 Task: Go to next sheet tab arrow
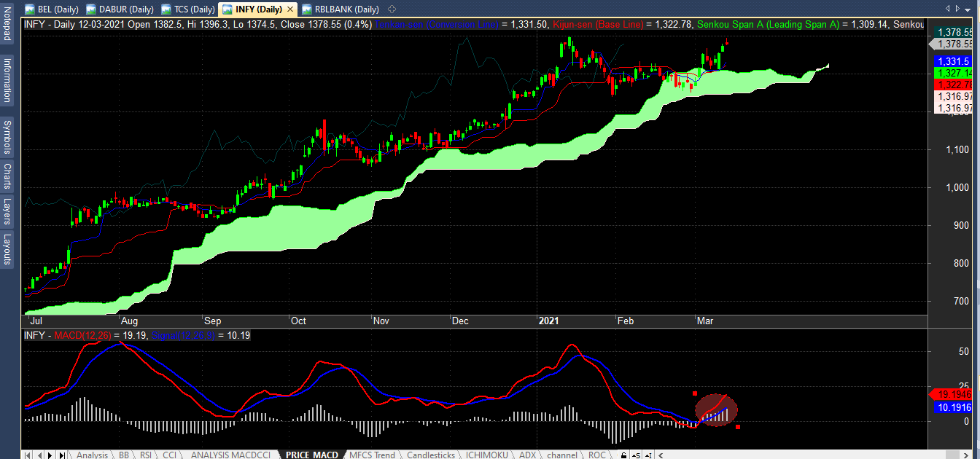[50, 455]
